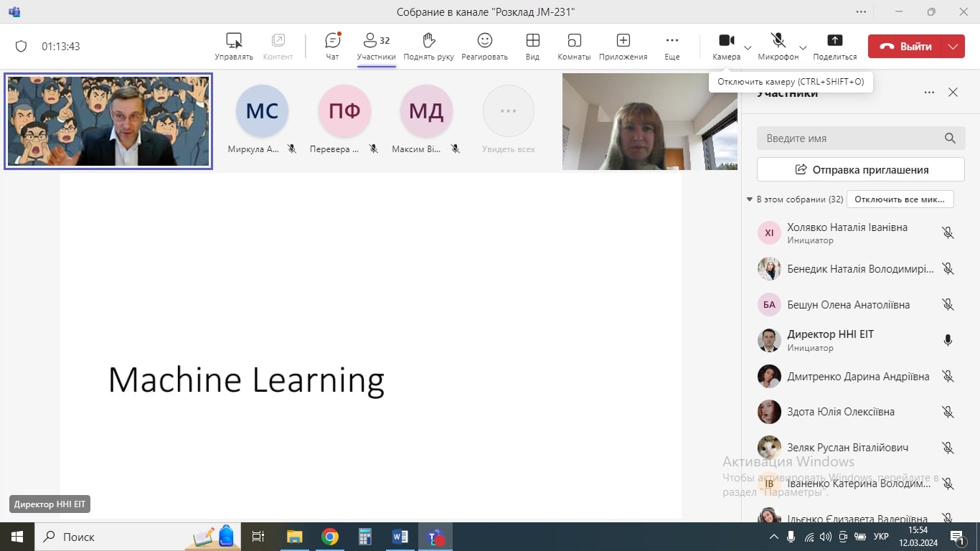980x551 pixels.
Task: Toggle the Camera off
Action: (726, 41)
